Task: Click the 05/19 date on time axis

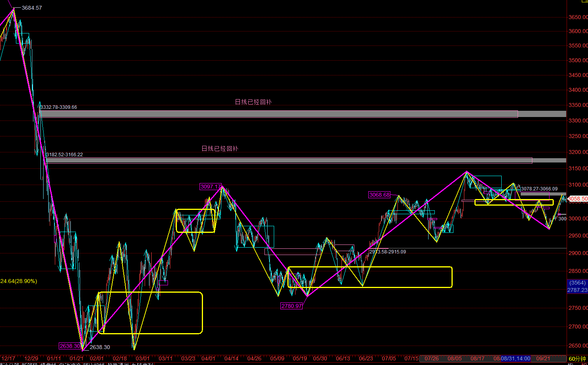Action: point(300,358)
